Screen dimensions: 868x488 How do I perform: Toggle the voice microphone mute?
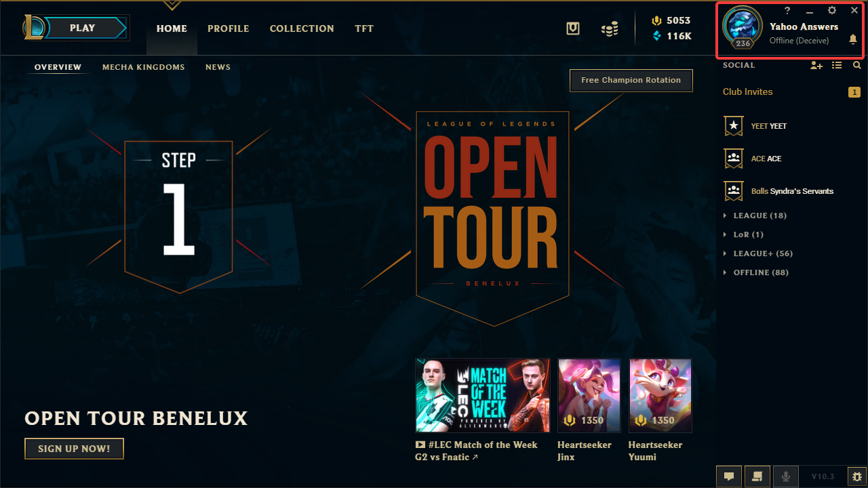[786, 476]
